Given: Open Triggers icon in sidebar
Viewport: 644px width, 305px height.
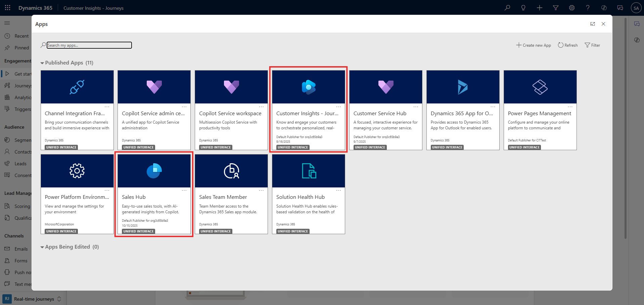Looking at the screenshot, I should (x=7, y=109).
